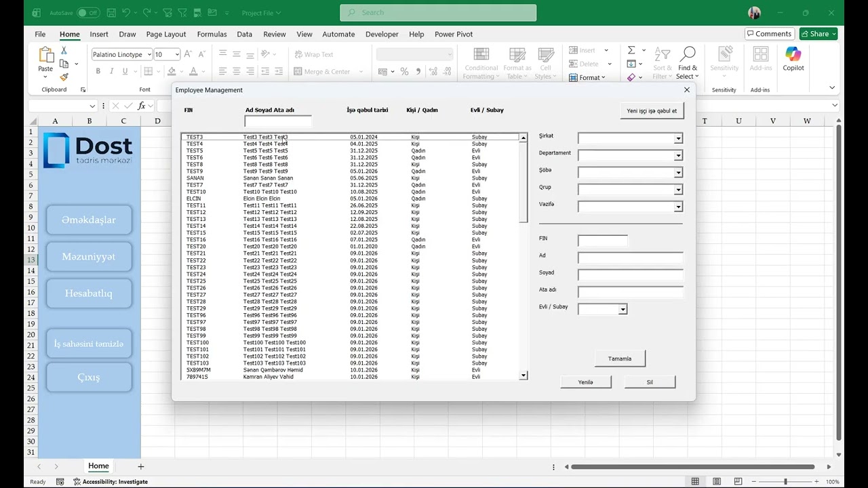Click the Tamamla button
The width and height of the screenshot is (868, 488).
click(x=620, y=359)
